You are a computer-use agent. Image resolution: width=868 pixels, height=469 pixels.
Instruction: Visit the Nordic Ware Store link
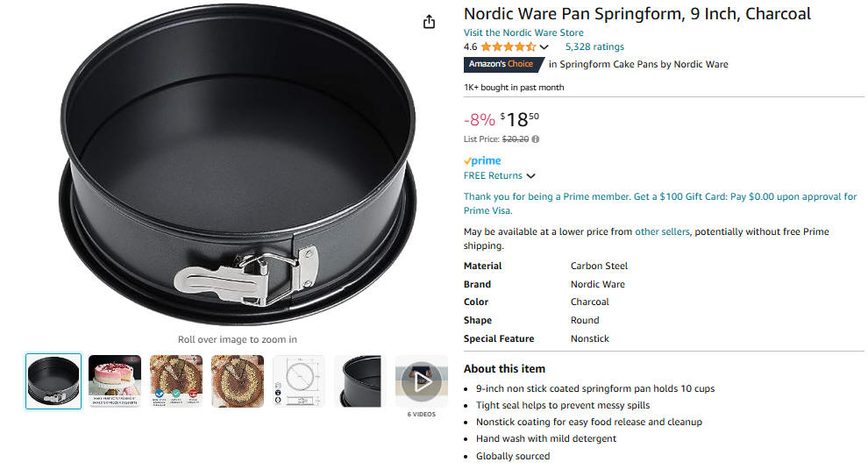(x=523, y=32)
